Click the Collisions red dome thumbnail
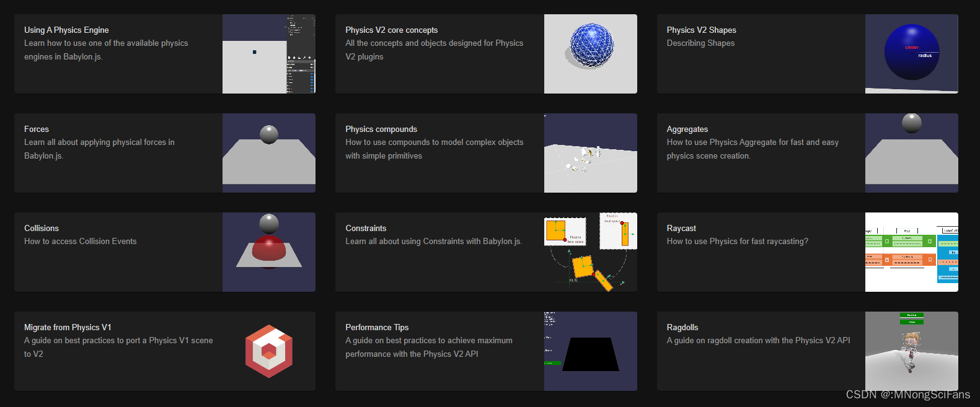Viewport: 980px width, 407px height. (x=268, y=252)
